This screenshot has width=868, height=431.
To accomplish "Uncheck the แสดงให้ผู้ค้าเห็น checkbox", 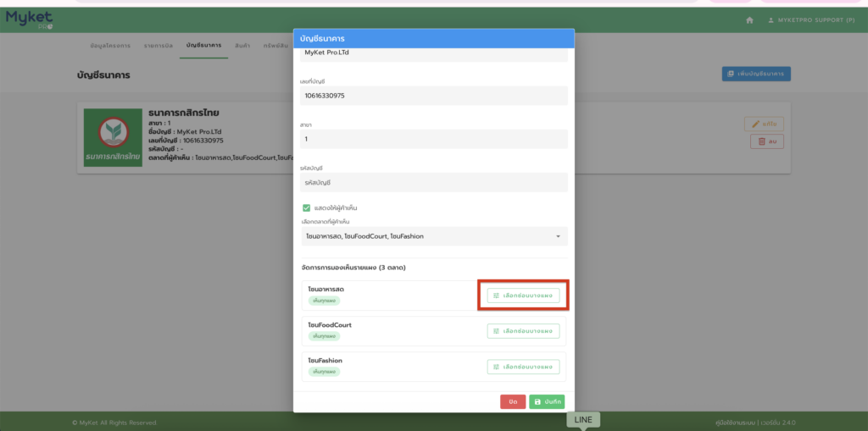I will point(307,207).
